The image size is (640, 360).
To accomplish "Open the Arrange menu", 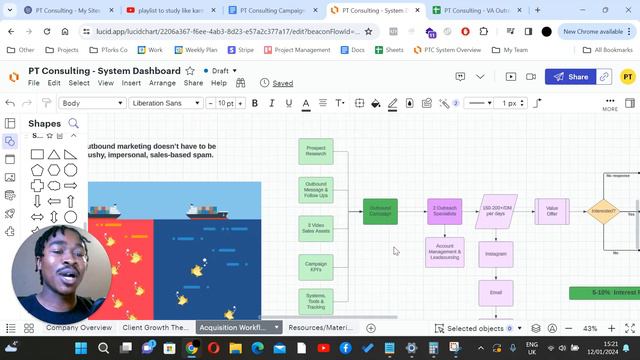I will [x=162, y=83].
